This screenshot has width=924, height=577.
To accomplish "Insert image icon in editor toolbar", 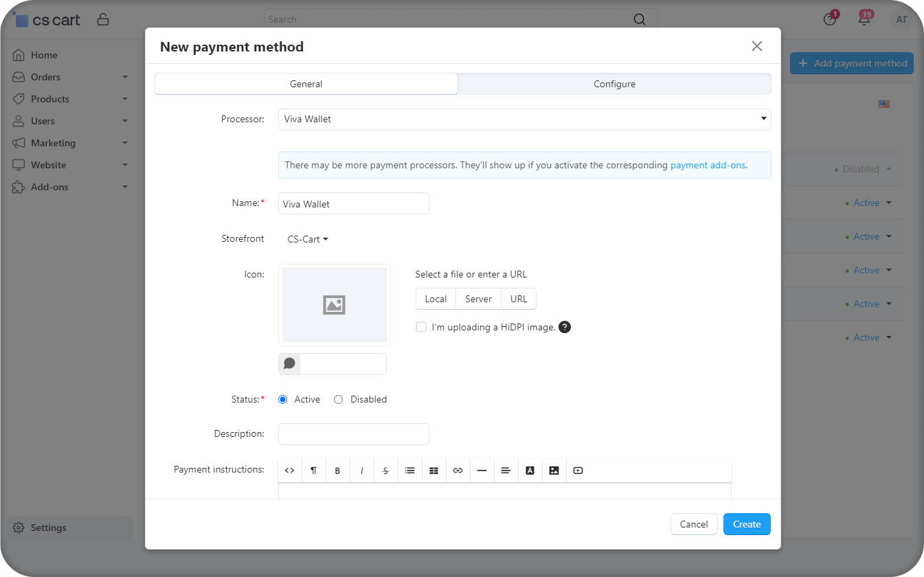I will click(x=554, y=471).
